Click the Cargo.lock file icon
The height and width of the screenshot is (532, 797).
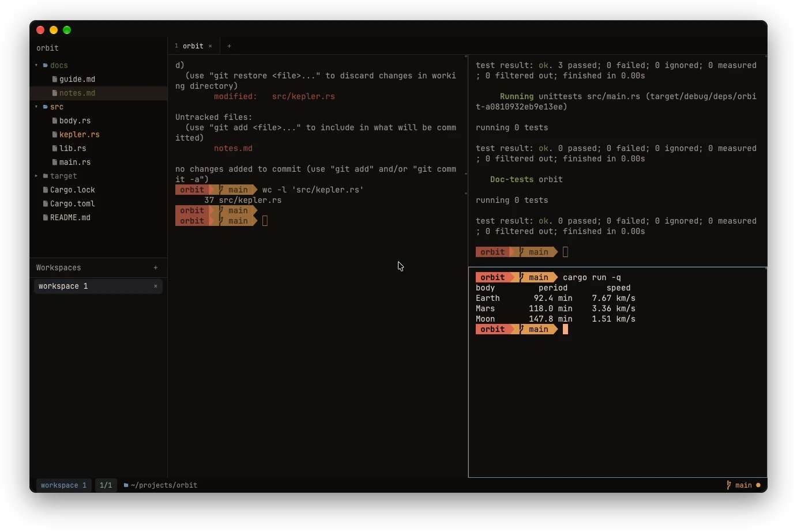tap(46, 190)
